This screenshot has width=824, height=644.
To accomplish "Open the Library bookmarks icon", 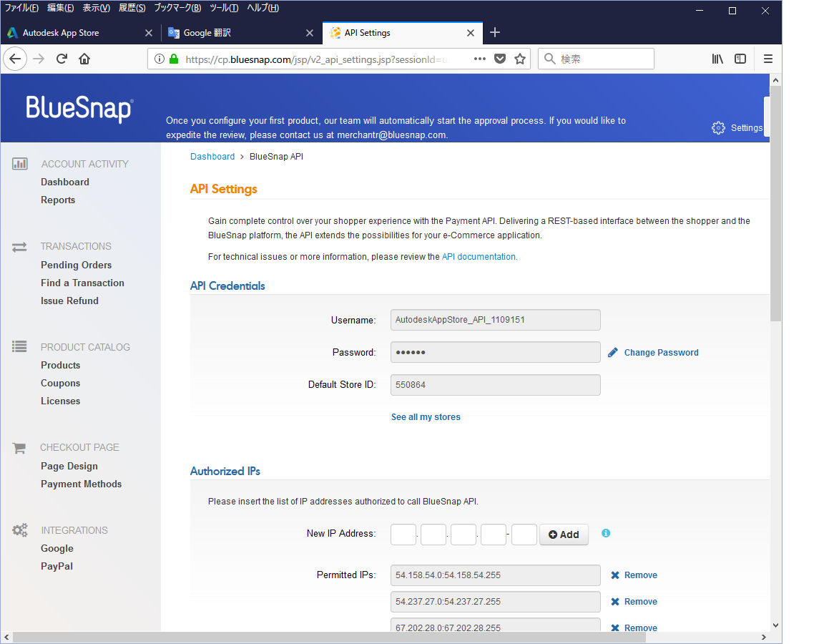I will 717,59.
